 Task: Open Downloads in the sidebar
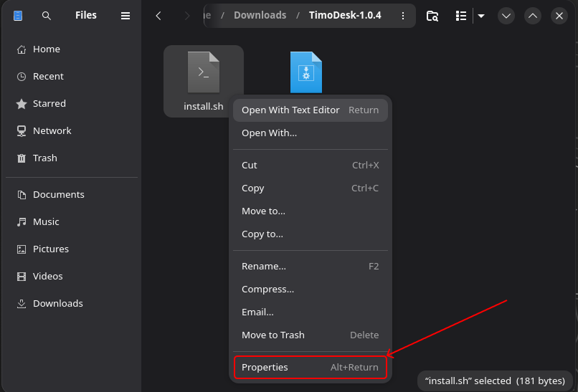pos(72,304)
